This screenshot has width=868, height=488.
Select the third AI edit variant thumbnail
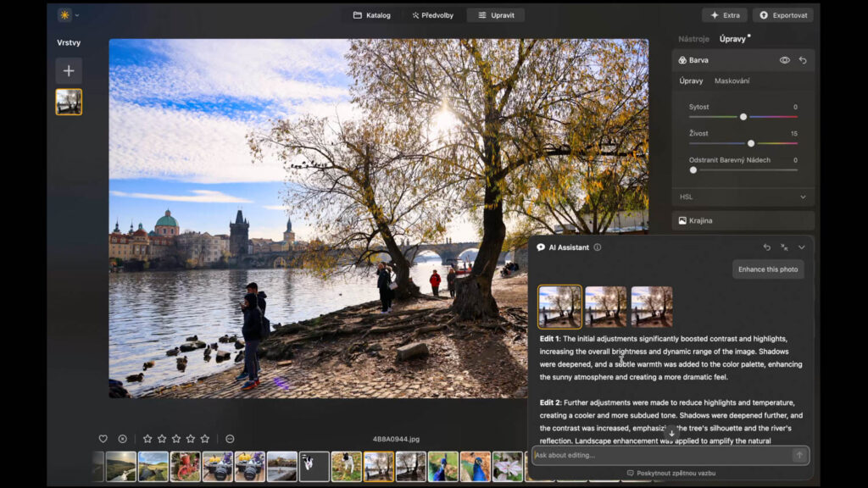[652, 307]
